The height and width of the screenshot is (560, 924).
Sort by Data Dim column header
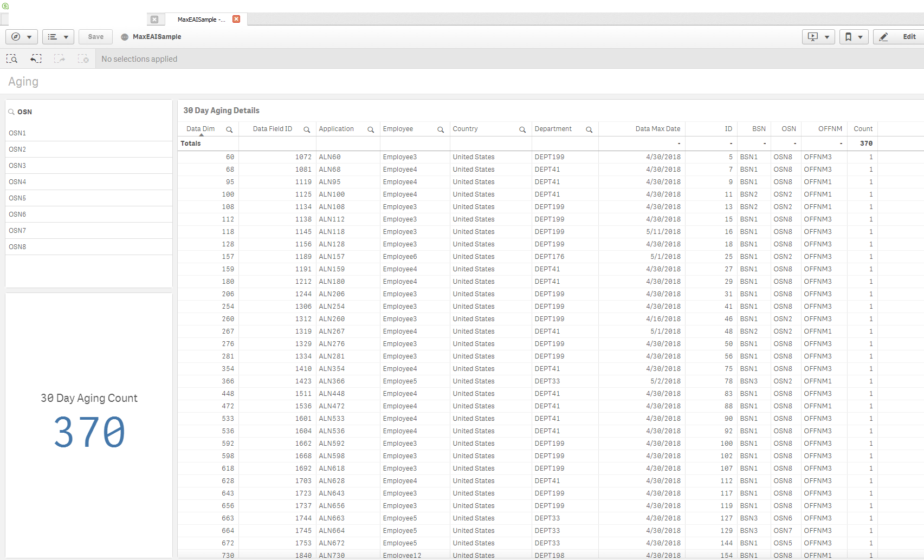[x=201, y=129]
